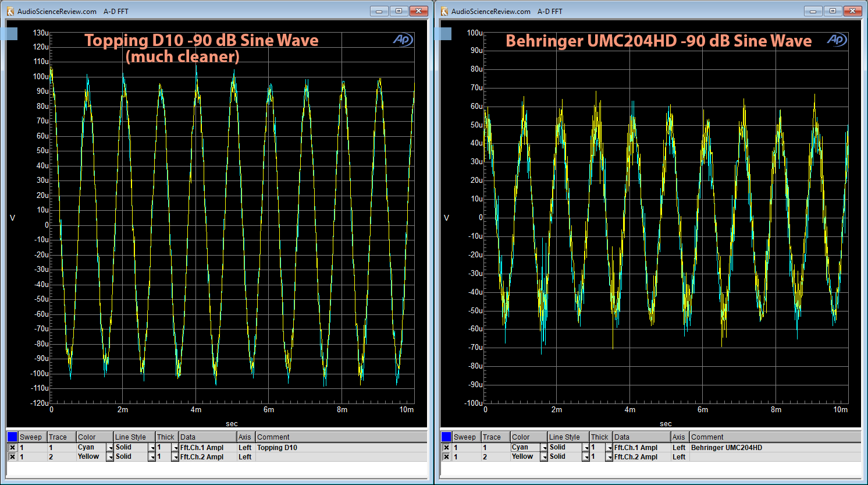Click the 'sec' axis label in Topping graph
The height and width of the screenshot is (485, 868).
tap(232, 424)
